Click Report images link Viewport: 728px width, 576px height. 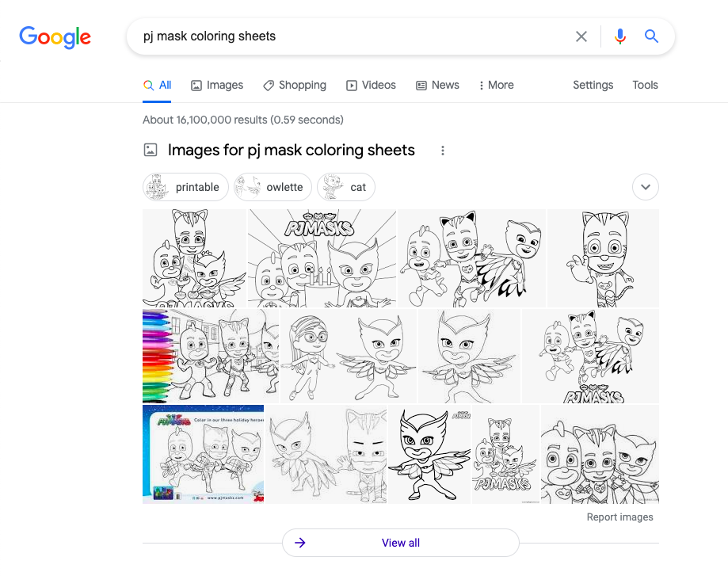(x=619, y=517)
